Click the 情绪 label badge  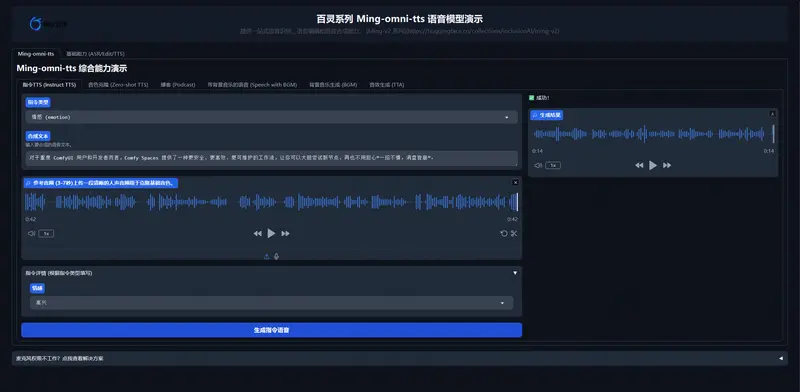coord(37,288)
